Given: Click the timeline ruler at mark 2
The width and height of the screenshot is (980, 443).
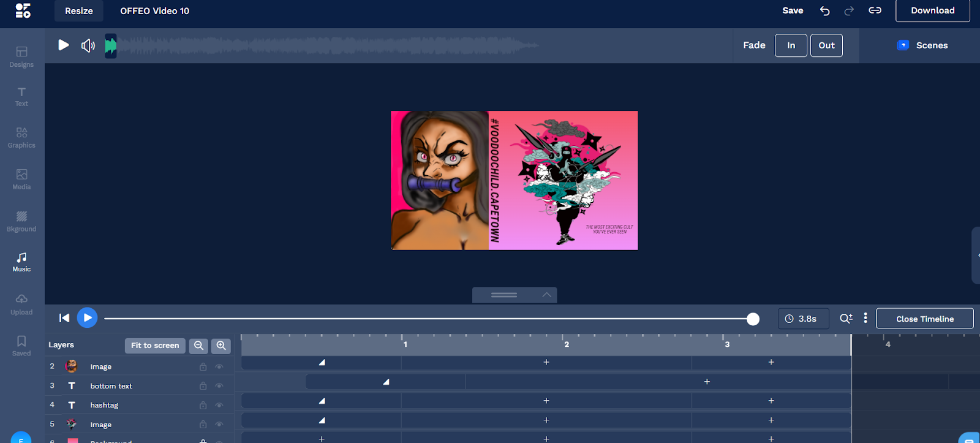Looking at the screenshot, I should tap(567, 344).
